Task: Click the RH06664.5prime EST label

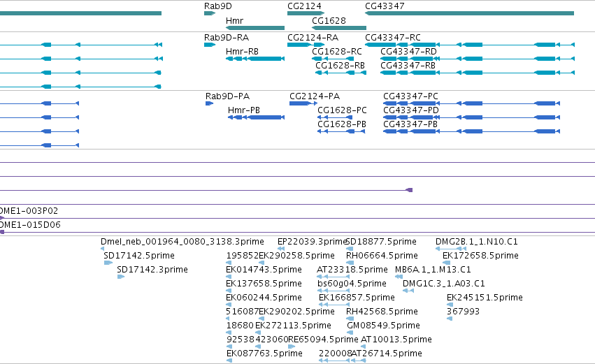Action: pyautogui.click(x=382, y=256)
